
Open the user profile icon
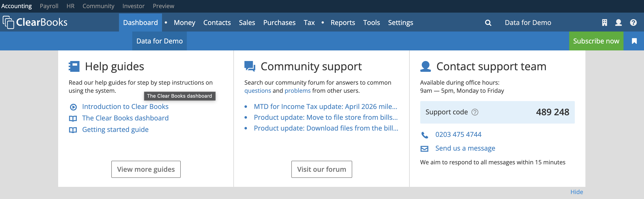pos(618,23)
